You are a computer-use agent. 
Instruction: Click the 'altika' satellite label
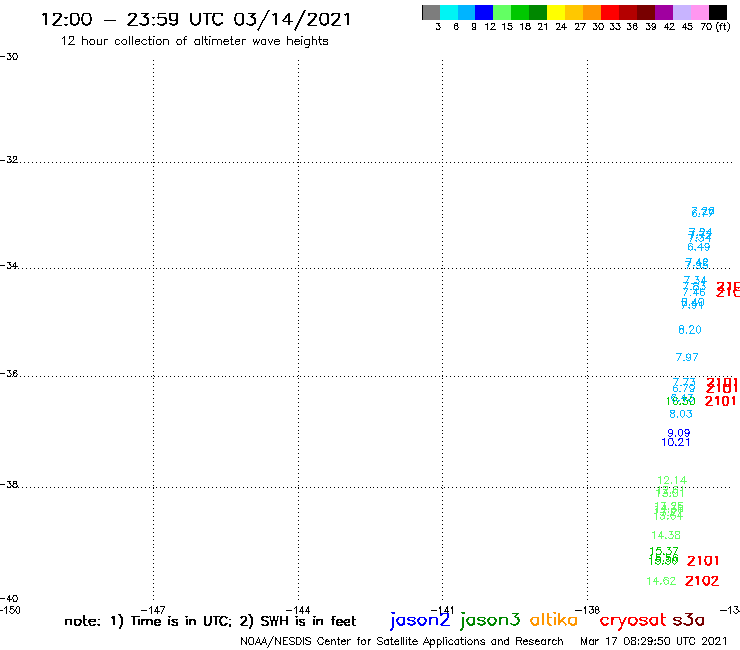(554, 620)
